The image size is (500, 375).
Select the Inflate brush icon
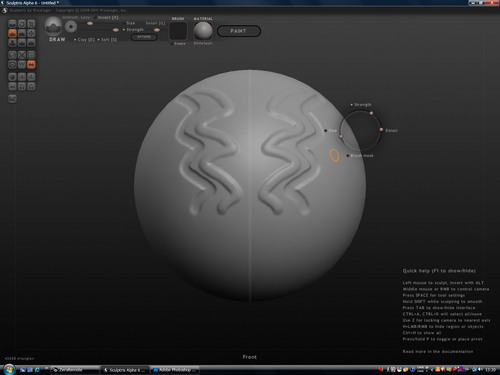pyautogui.click(x=12, y=42)
